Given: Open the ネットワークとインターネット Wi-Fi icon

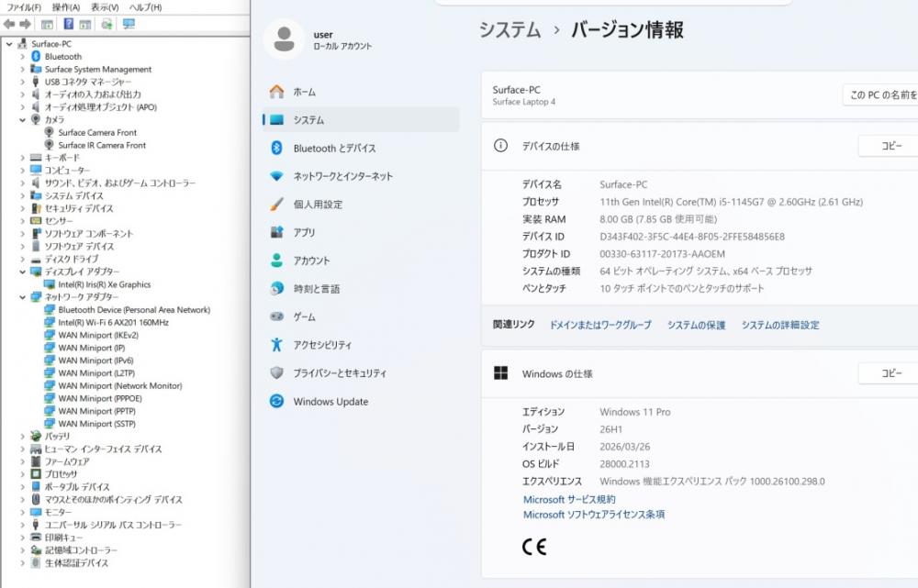Looking at the screenshot, I should pyautogui.click(x=277, y=176).
